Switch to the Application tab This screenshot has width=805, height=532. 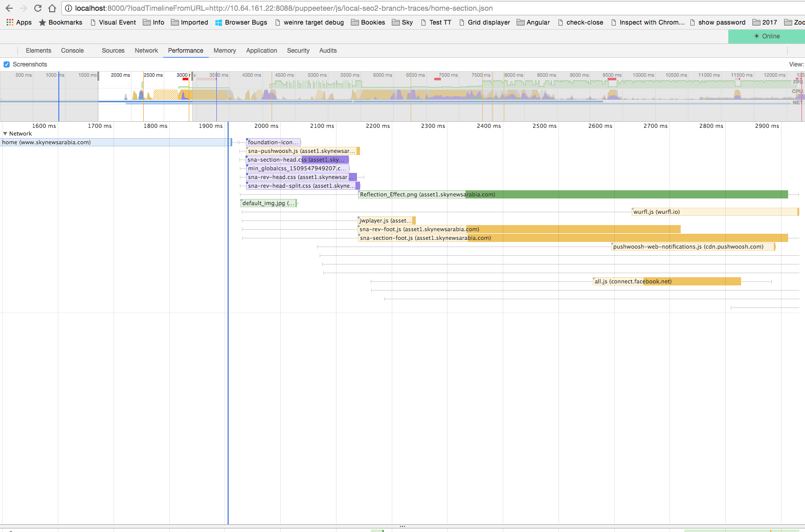coord(261,51)
